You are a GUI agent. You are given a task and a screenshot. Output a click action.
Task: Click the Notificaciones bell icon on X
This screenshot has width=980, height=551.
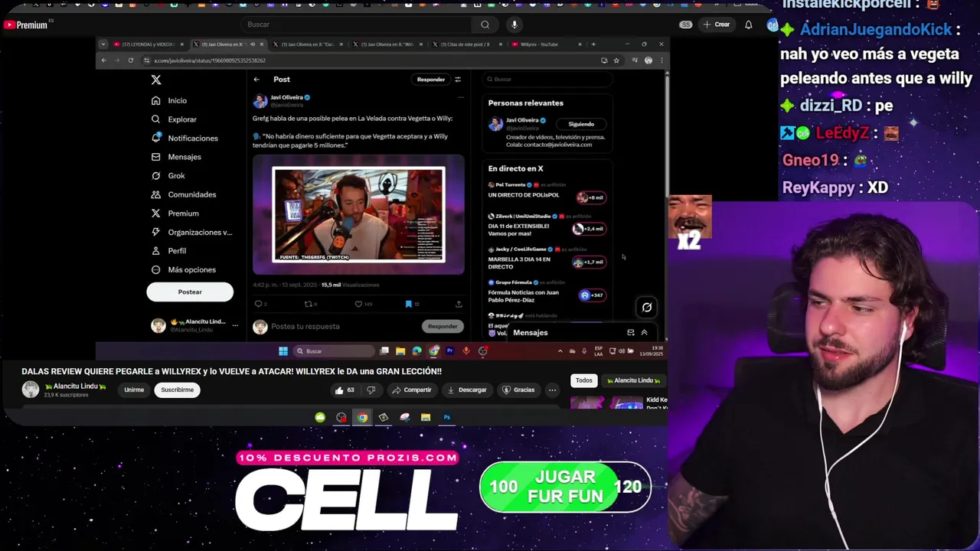click(156, 138)
